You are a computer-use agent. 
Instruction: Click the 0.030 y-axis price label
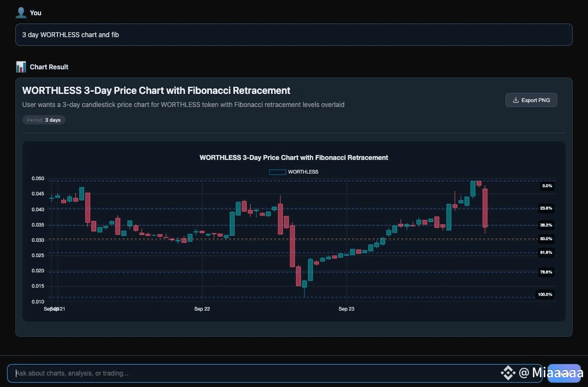[x=38, y=240]
